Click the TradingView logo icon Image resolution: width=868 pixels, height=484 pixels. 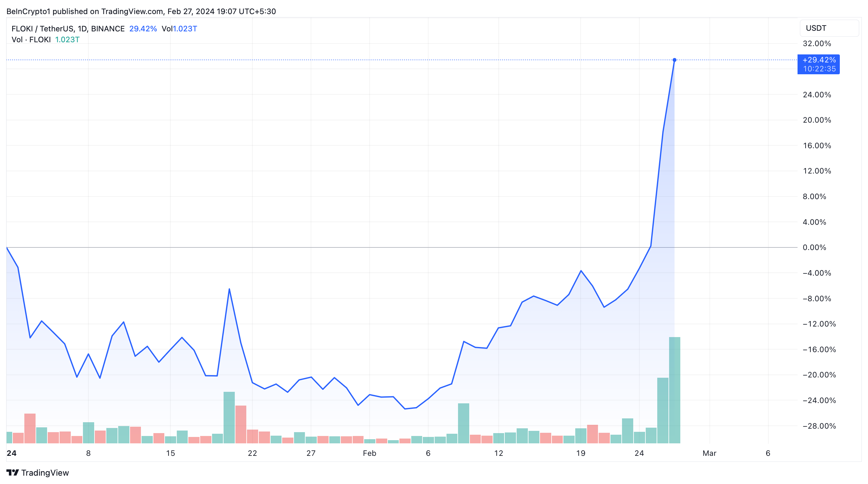[12, 472]
